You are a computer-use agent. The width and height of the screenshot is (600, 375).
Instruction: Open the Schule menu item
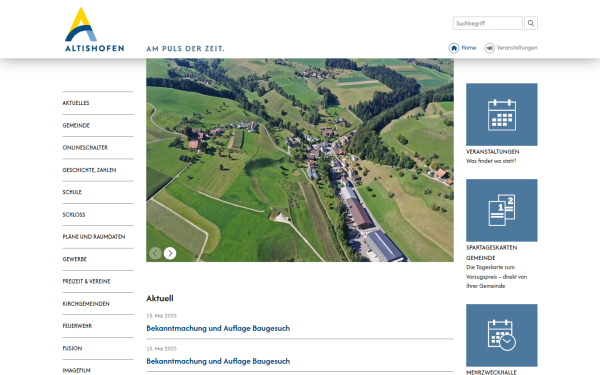(72, 192)
